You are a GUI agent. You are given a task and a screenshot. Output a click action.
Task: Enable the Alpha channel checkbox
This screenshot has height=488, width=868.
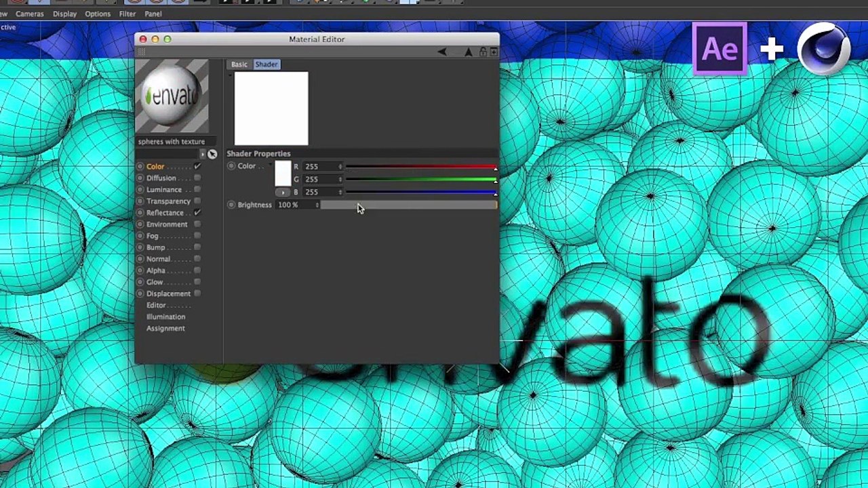(197, 270)
